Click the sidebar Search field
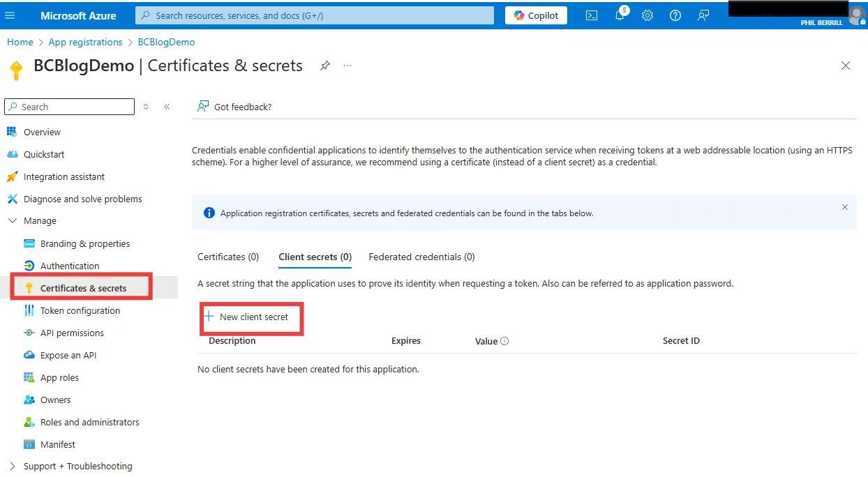Screen dimensions: 868x477 click(x=69, y=107)
